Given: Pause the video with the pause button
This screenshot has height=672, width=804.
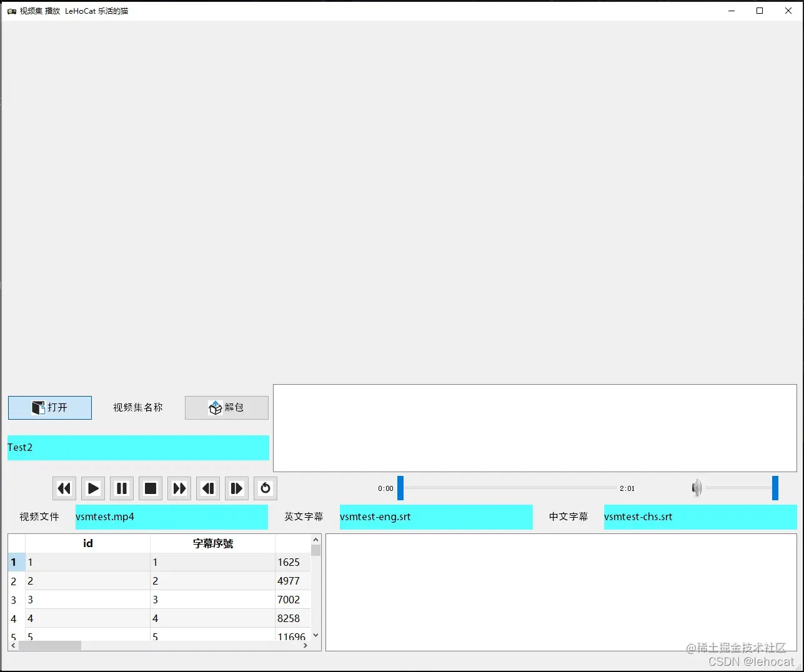Looking at the screenshot, I should pyautogui.click(x=122, y=488).
